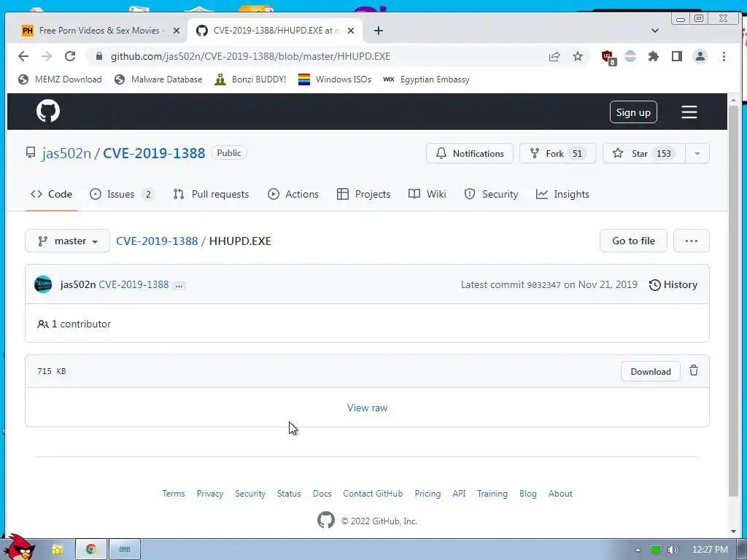Screen dimensions: 747x560
Task: Open the Extensions puzzle-piece menu
Action: pos(653,56)
